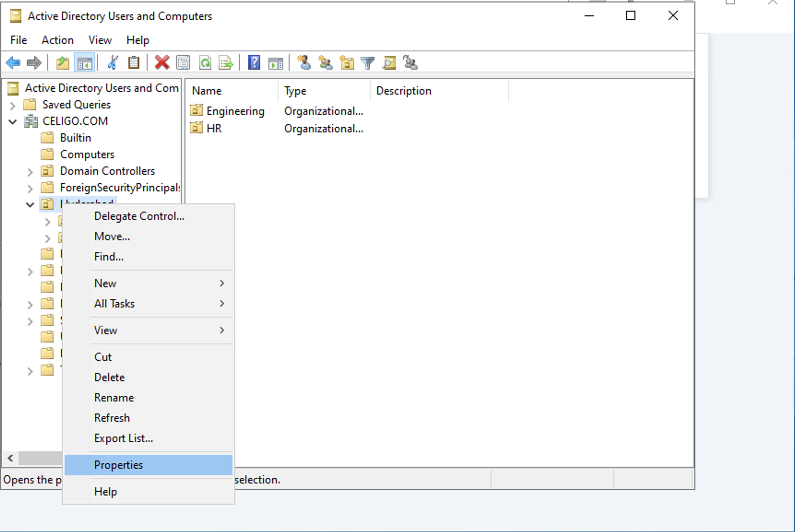The height and width of the screenshot is (532, 795).
Task: Click the blue question-mark Help toolbar icon
Action: pyautogui.click(x=254, y=63)
